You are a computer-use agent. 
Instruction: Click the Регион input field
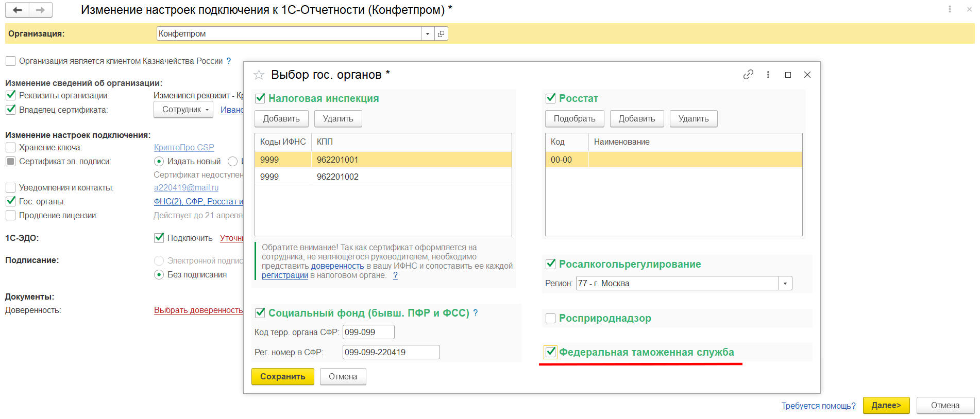678,283
